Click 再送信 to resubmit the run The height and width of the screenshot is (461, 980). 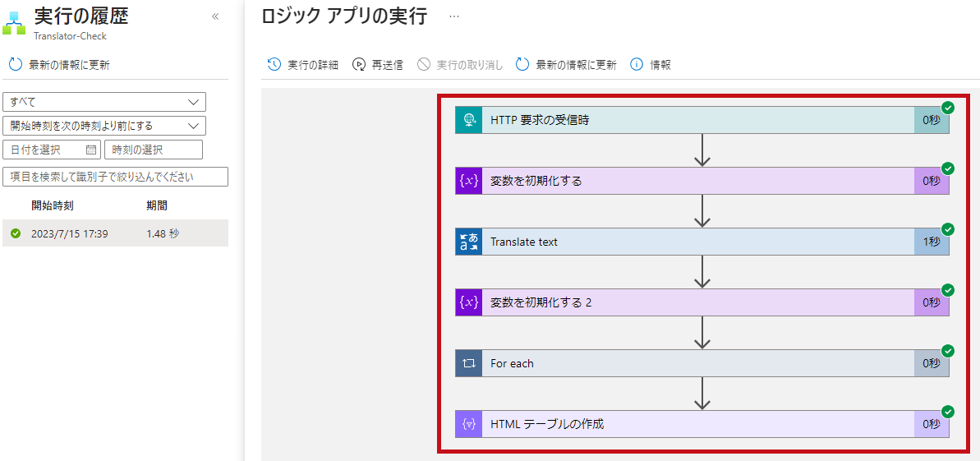pos(378,64)
